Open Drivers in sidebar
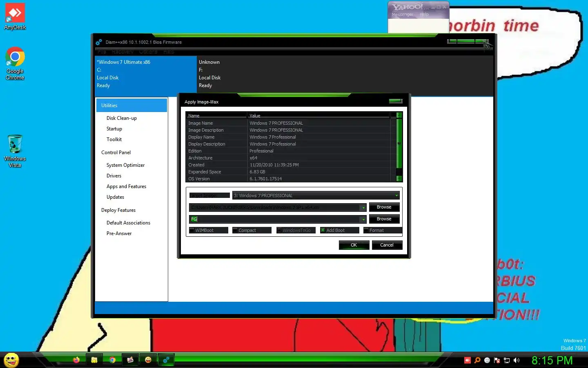 pyautogui.click(x=114, y=176)
